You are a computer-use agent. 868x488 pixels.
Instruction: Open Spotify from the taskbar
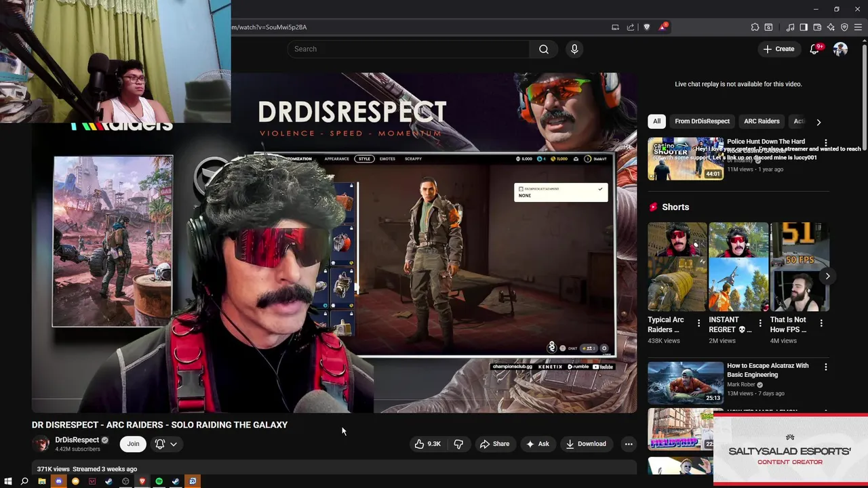159,481
